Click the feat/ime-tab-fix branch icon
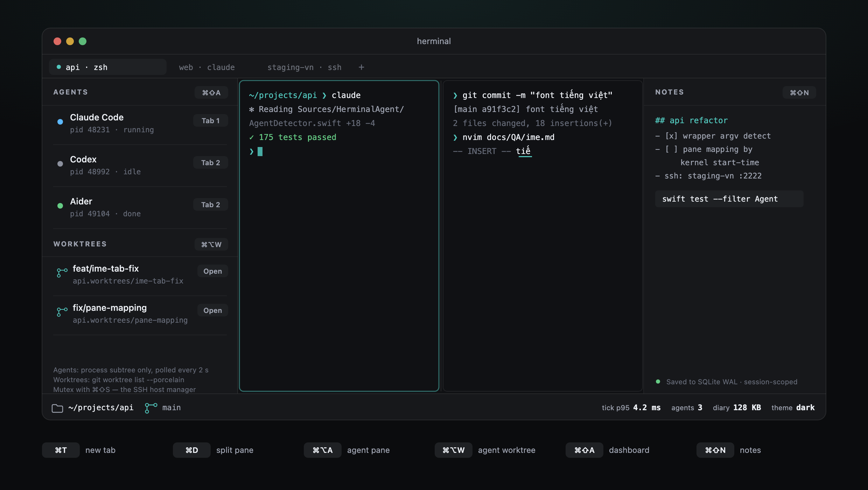 coord(62,273)
